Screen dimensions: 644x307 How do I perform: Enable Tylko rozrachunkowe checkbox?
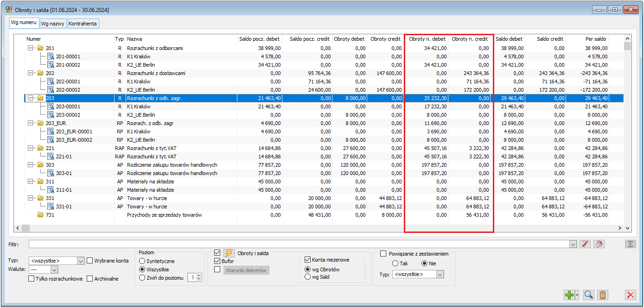tap(32, 279)
